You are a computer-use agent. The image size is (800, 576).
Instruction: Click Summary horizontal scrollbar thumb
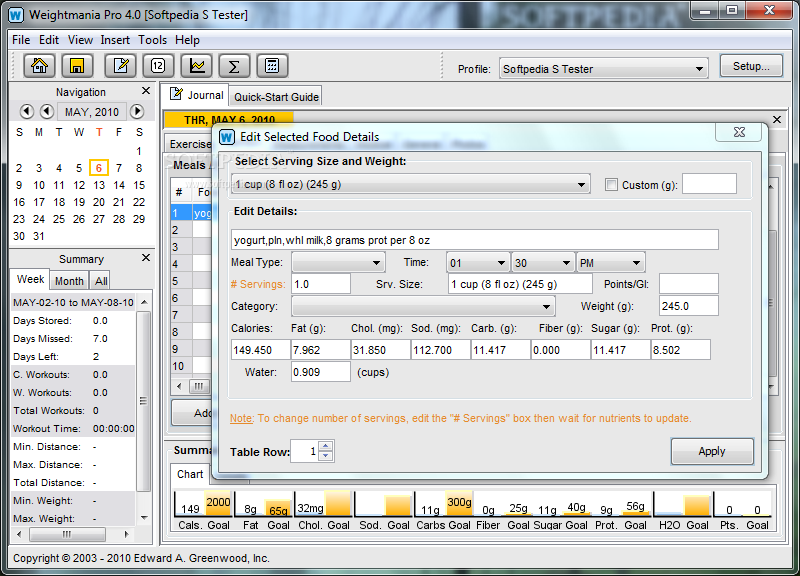(x=67, y=534)
